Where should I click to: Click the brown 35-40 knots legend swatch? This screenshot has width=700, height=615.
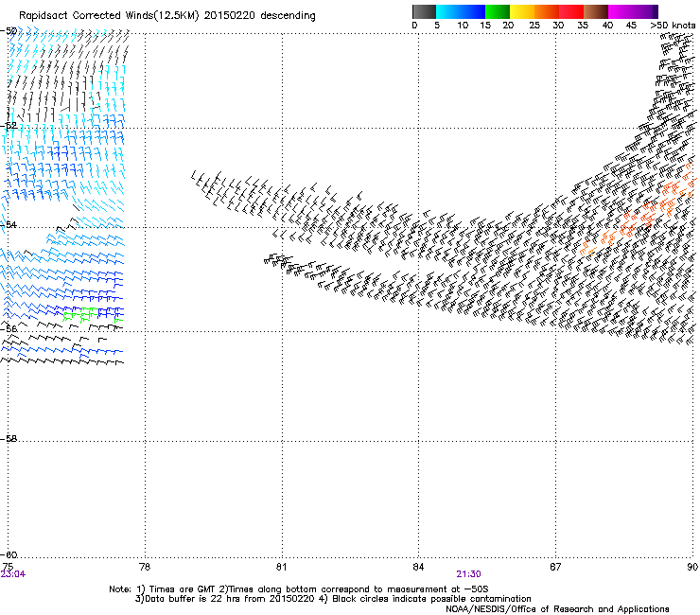click(596, 11)
